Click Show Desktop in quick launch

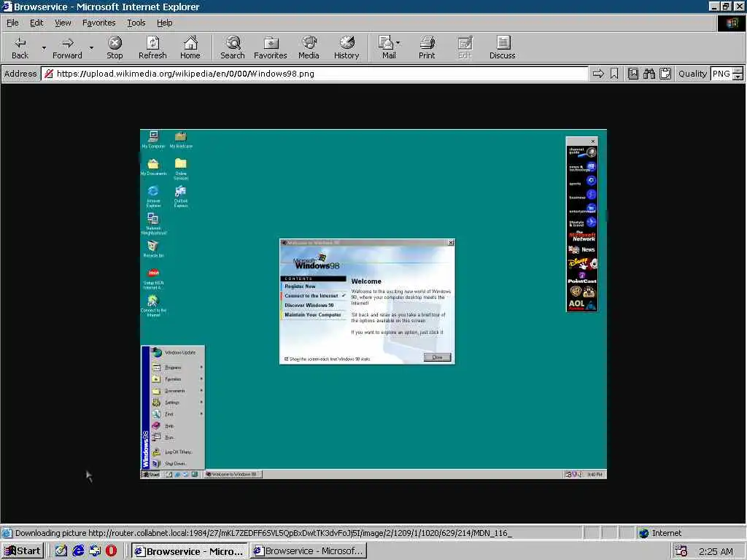click(61, 551)
